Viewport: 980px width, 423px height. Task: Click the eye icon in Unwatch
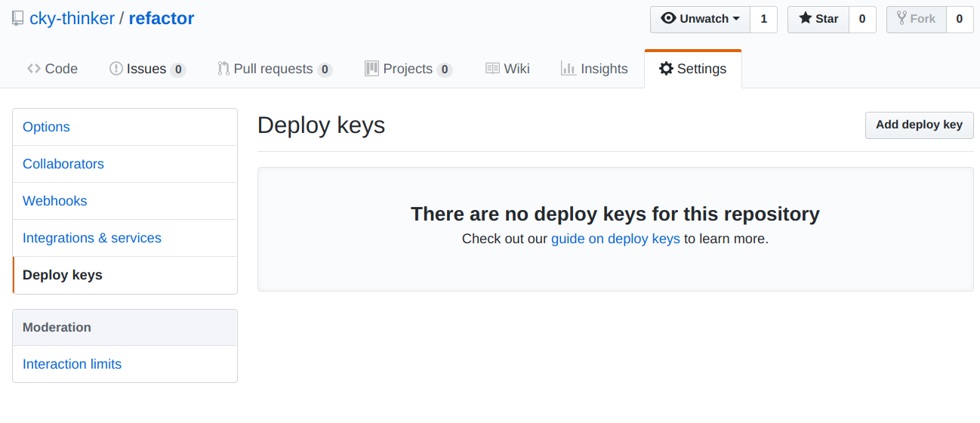(668, 18)
